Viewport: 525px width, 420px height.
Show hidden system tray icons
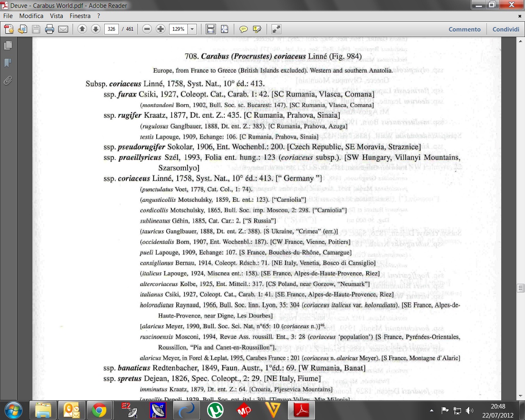pyautogui.click(x=431, y=410)
